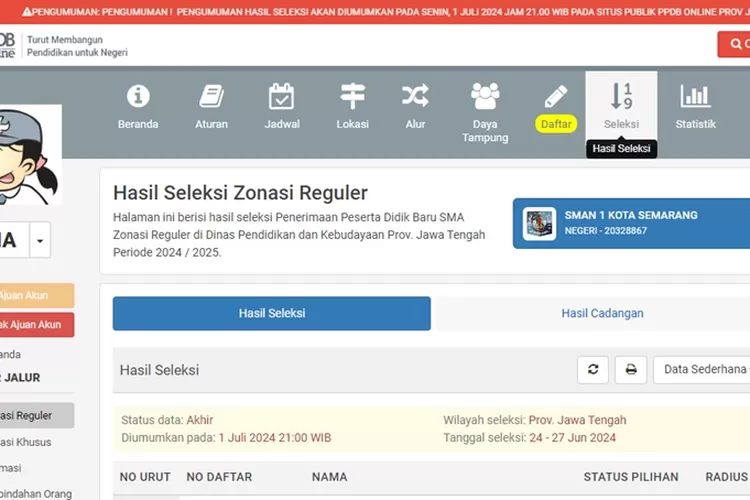The width and height of the screenshot is (750, 500).
Task: Open the Alur shuffle icon
Action: coord(415,96)
